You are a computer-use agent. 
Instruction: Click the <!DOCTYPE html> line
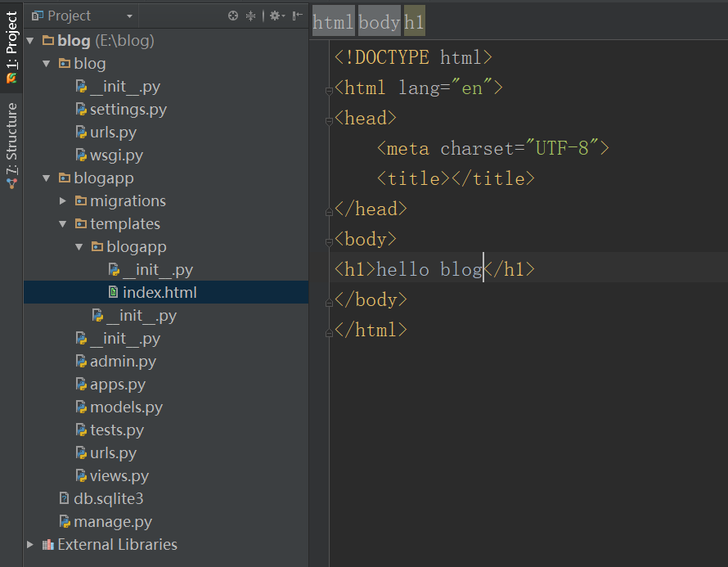pyautogui.click(x=413, y=57)
